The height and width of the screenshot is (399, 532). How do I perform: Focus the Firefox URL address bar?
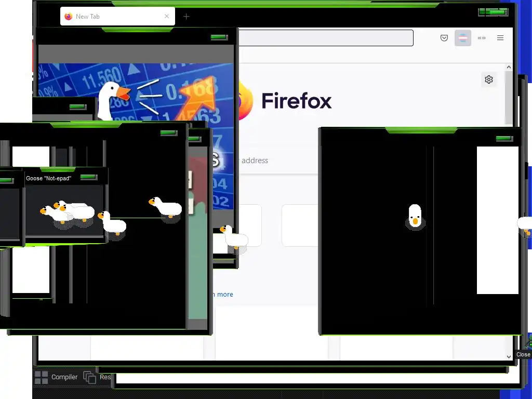pyautogui.click(x=326, y=37)
